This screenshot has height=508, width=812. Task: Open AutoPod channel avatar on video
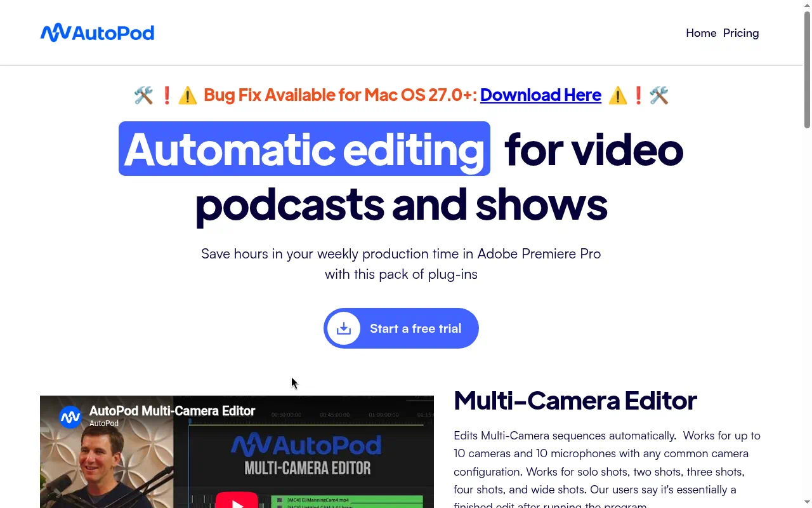coord(70,417)
